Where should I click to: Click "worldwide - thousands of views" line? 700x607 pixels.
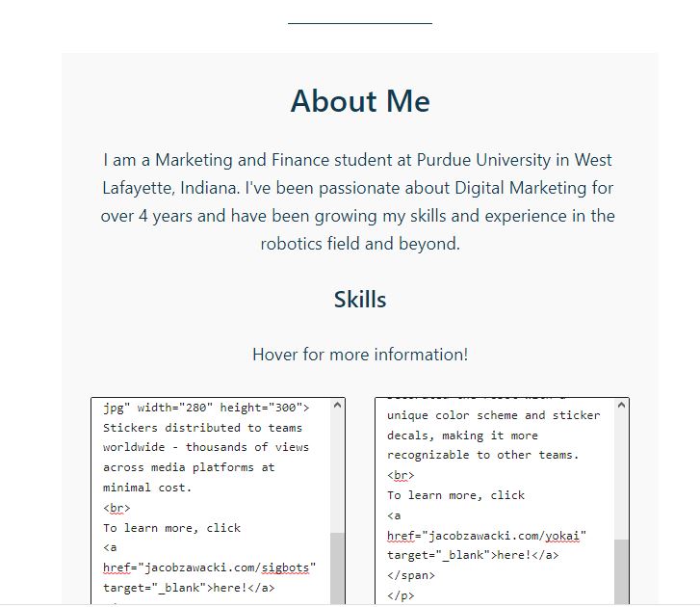click(x=206, y=447)
